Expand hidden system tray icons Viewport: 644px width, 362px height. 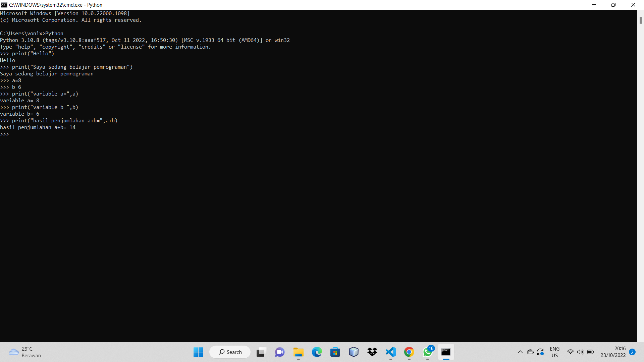pos(520,352)
